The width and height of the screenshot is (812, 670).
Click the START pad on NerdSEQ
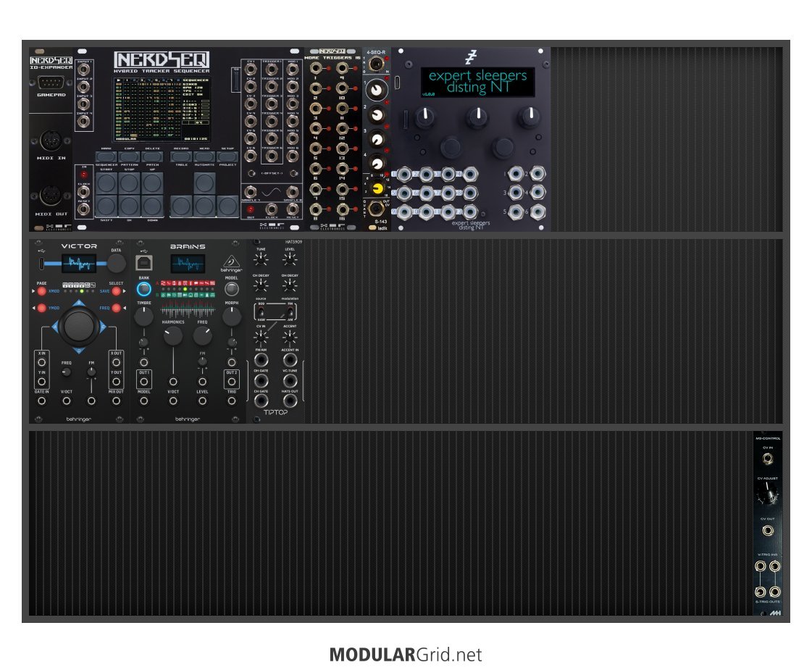pyautogui.click(x=106, y=183)
